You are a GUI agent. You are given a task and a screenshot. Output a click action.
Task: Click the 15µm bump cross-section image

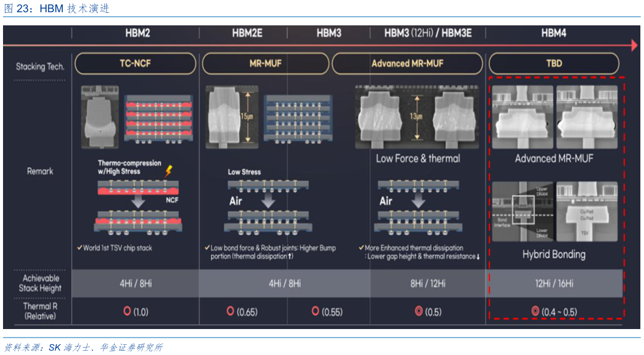click(232, 116)
